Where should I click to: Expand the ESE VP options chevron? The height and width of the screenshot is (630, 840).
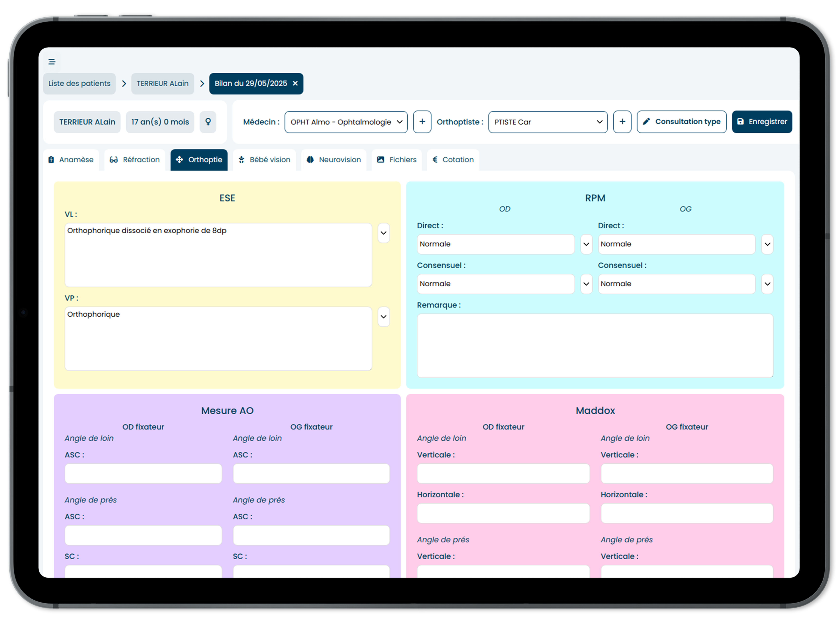pos(384,317)
